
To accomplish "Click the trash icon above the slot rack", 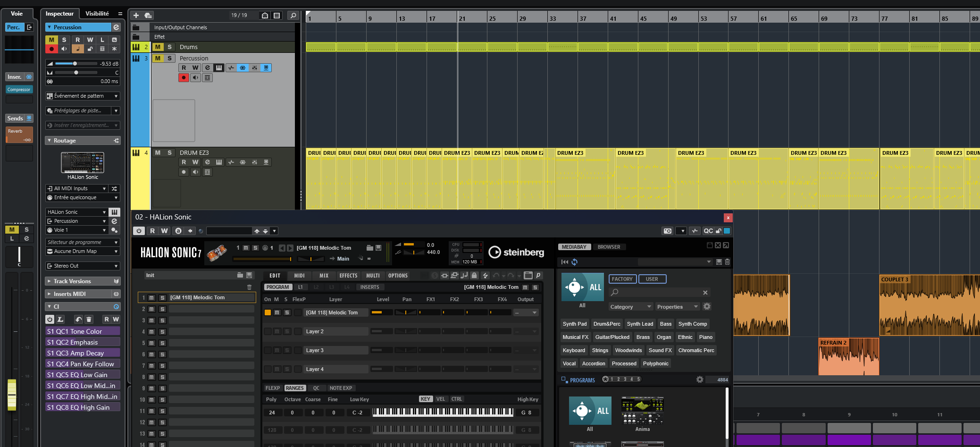I will coord(250,287).
